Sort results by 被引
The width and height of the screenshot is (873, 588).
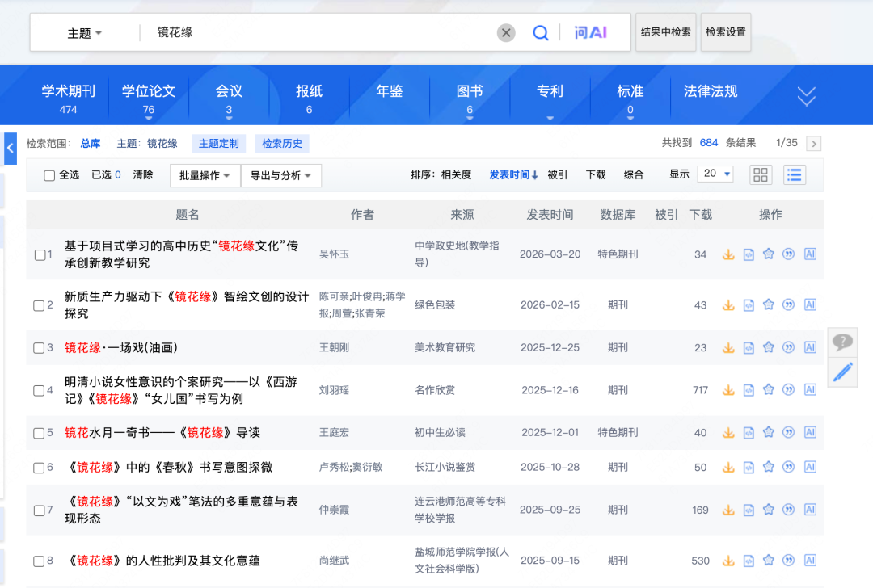557,175
